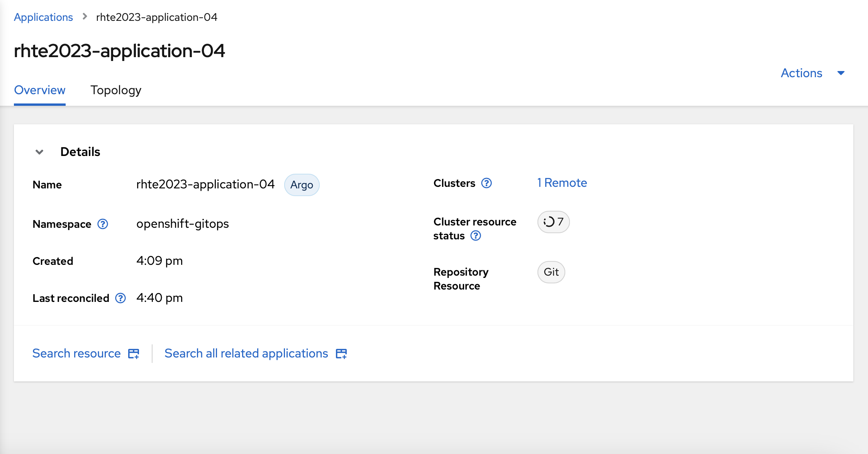
Task: Open the Actions dropdown menu
Action: [812, 73]
